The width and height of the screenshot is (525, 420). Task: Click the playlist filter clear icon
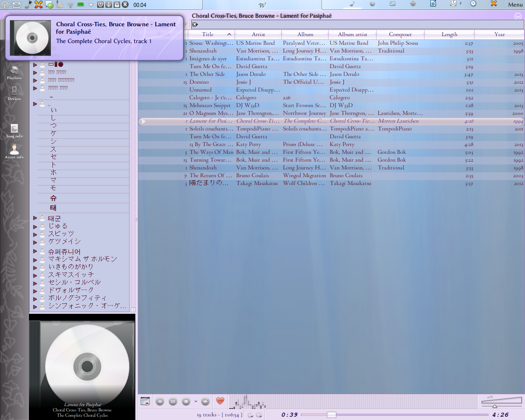point(195,25)
